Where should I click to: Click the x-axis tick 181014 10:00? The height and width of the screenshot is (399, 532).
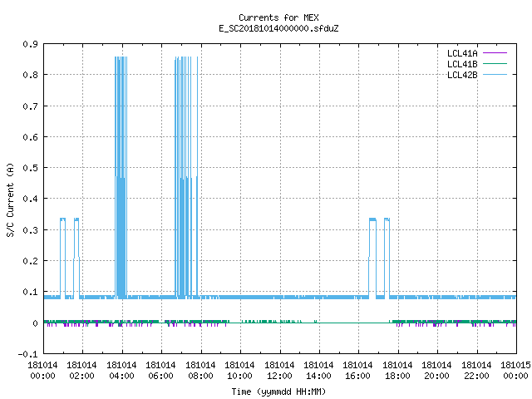[x=239, y=371]
